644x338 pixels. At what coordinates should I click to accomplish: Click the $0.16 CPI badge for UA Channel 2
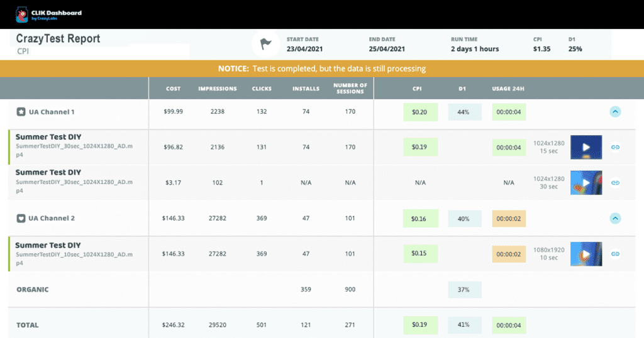[x=420, y=219]
